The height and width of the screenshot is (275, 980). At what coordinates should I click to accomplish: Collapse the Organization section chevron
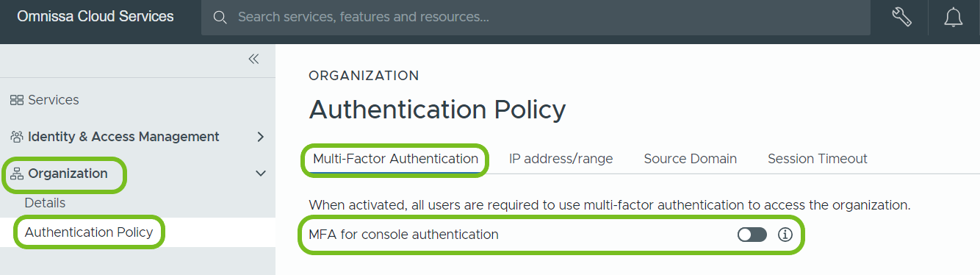(x=260, y=174)
